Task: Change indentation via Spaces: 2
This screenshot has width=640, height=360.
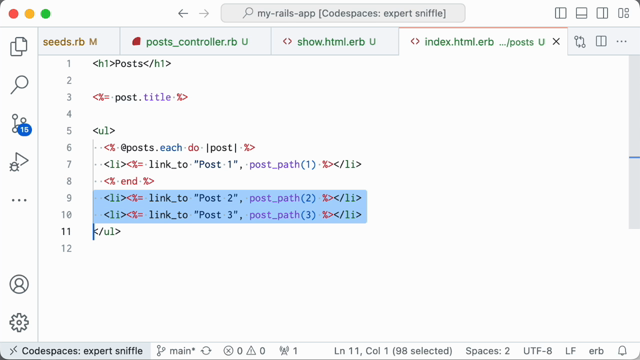Action: point(488,351)
